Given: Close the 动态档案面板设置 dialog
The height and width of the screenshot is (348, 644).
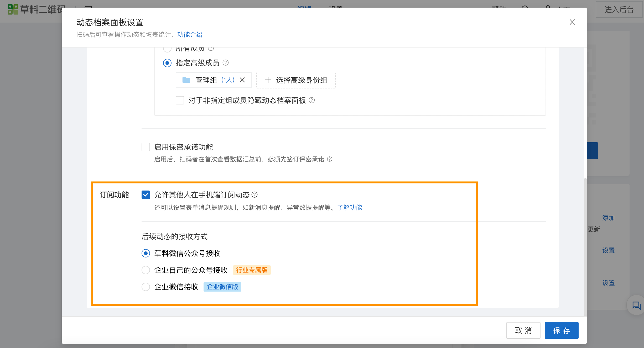Looking at the screenshot, I should click(572, 22).
